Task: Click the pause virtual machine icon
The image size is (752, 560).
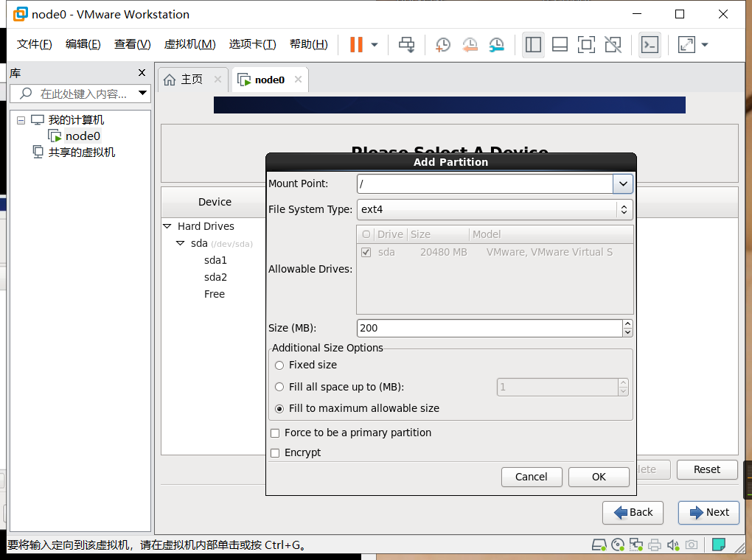Action: coord(356,45)
